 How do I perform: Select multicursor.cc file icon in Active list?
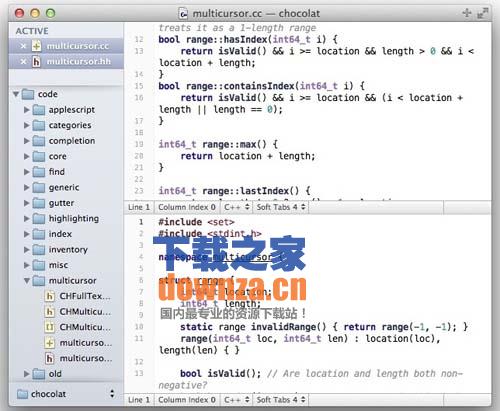click(36, 46)
